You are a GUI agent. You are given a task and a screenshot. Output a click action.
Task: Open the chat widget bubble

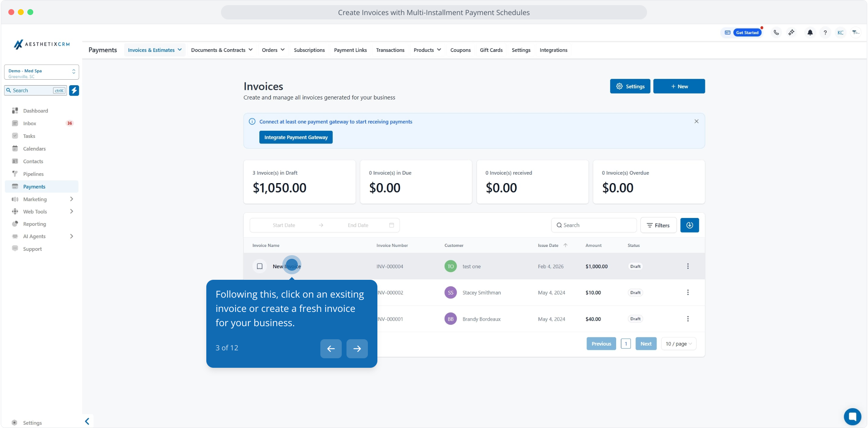tap(852, 416)
